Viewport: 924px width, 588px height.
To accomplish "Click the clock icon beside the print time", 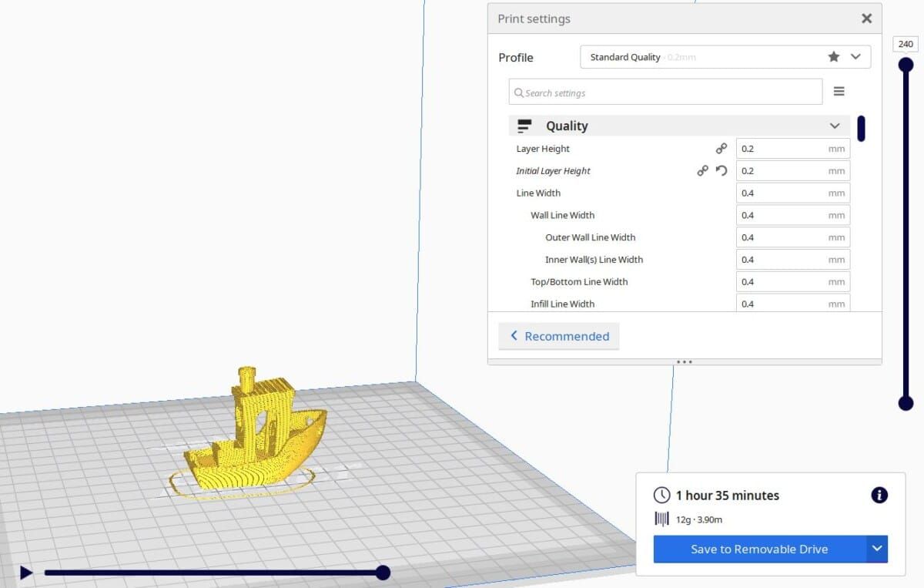I will click(x=661, y=496).
